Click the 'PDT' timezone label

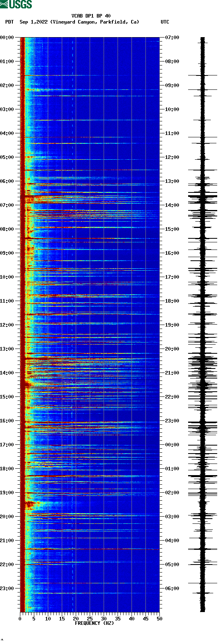coord(9,22)
